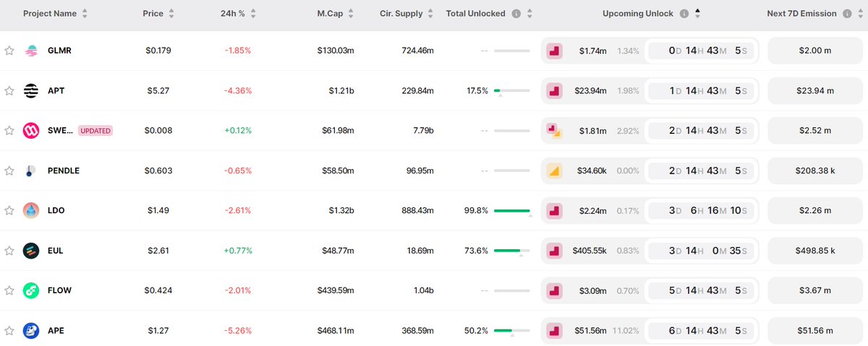
Task: Click the UPDATED badge on SWE row
Action: 95,131
